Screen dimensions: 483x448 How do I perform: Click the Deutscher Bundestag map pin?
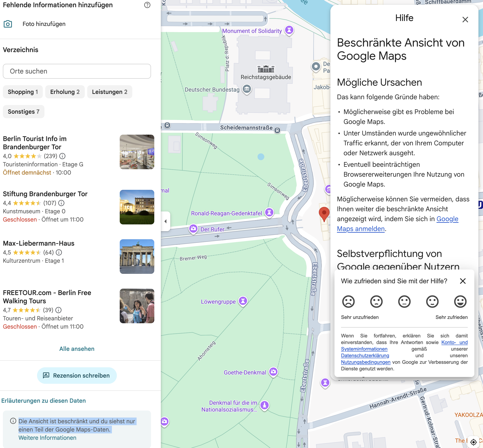tap(247, 89)
